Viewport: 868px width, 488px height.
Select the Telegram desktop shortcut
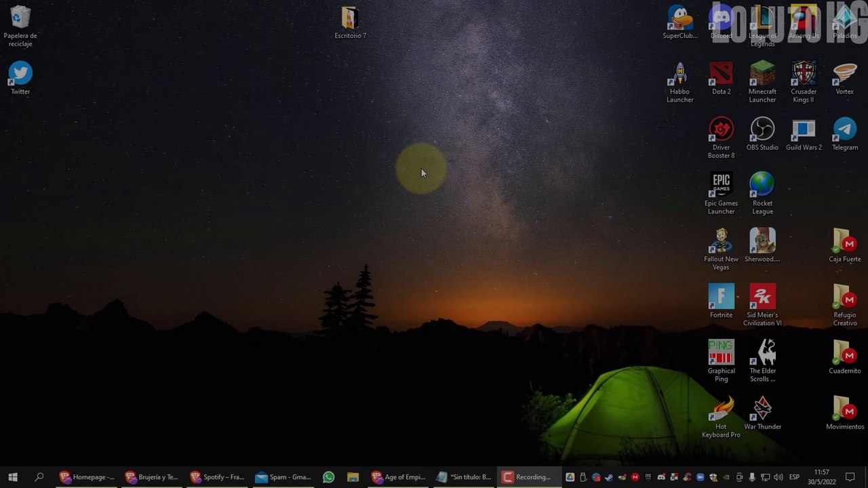[x=845, y=134]
